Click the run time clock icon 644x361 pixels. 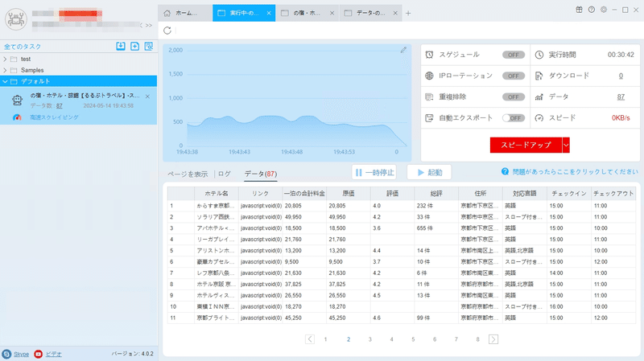coord(539,55)
